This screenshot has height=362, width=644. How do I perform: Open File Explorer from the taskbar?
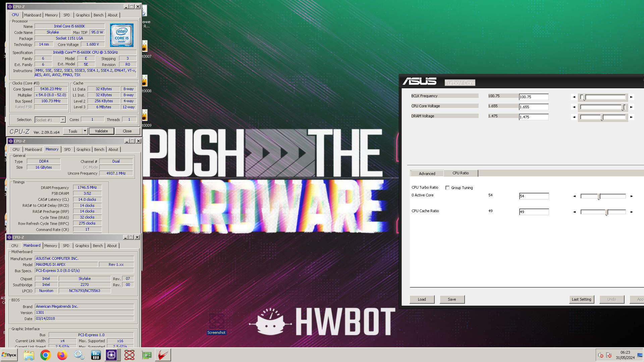(29, 355)
